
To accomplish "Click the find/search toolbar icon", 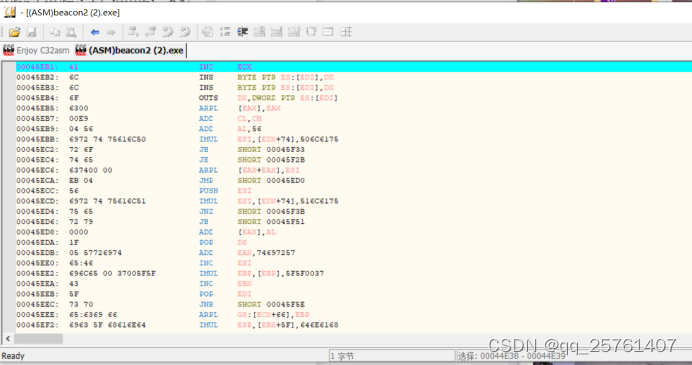I will click(x=71, y=32).
